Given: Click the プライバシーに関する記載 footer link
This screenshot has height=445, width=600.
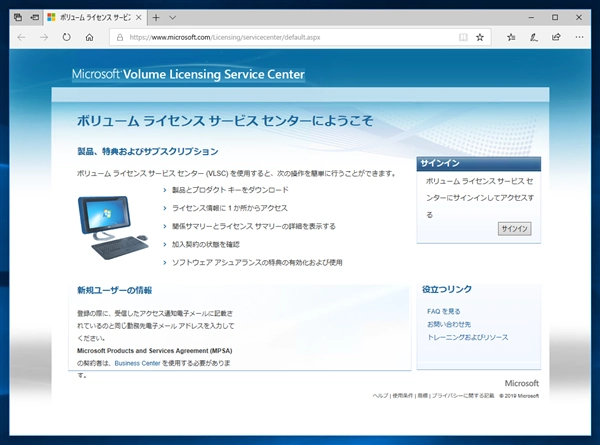Looking at the screenshot, I should pos(463,396).
